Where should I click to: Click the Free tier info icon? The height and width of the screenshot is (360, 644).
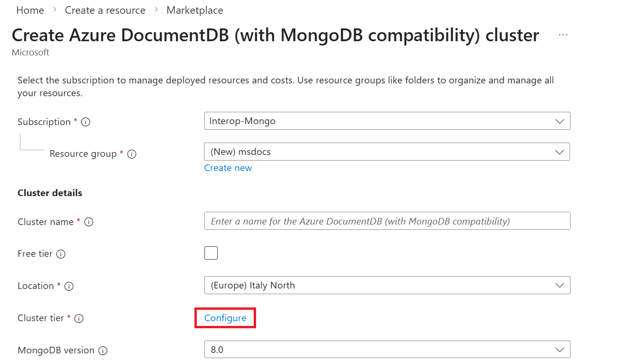(60, 254)
